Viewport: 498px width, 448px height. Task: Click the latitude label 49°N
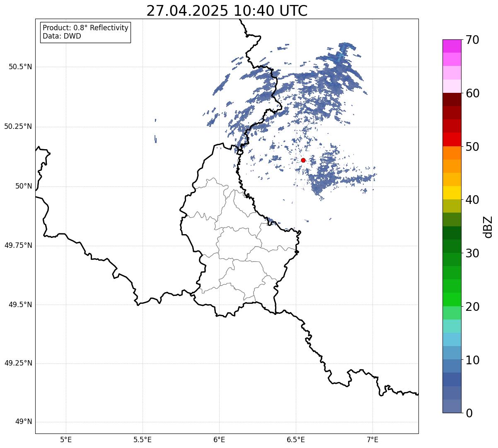24,422
